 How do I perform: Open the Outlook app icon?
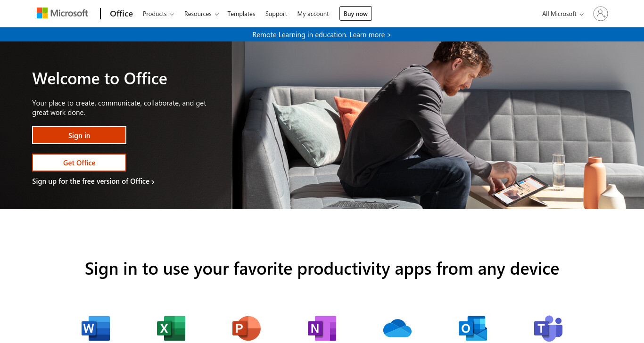pos(473,328)
